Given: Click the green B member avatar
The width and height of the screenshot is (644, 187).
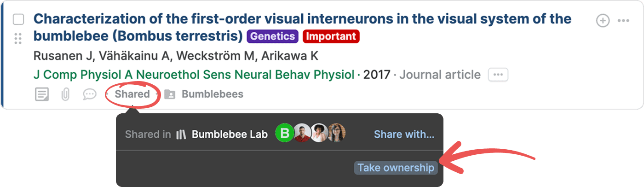Looking at the screenshot, I should coord(285,134).
